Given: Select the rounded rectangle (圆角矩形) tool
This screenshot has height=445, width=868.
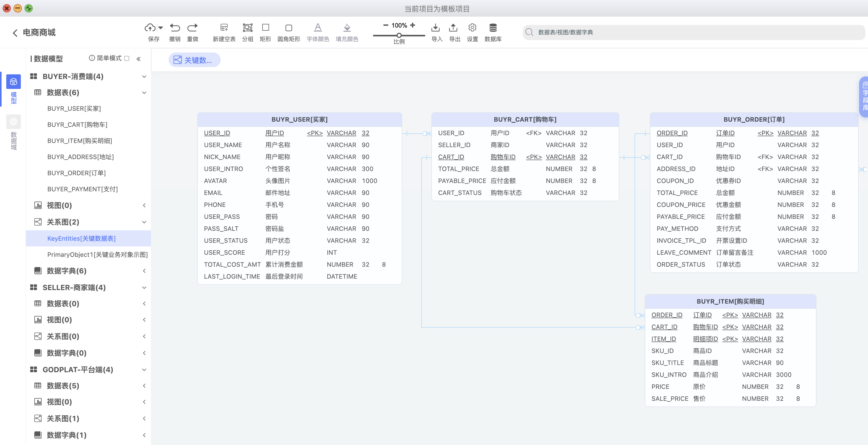Looking at the screenshot, I should click(x=289, y=27).
